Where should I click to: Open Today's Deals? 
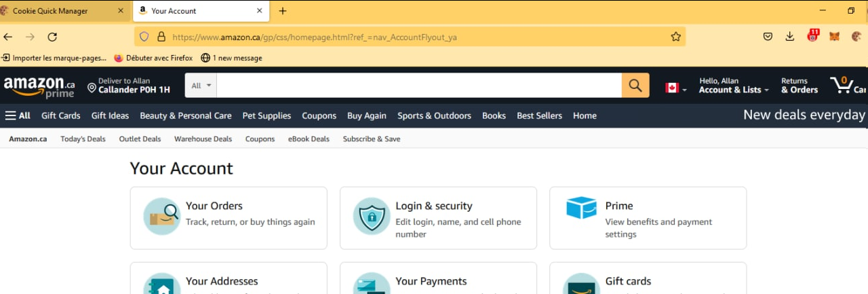(83, 139)
